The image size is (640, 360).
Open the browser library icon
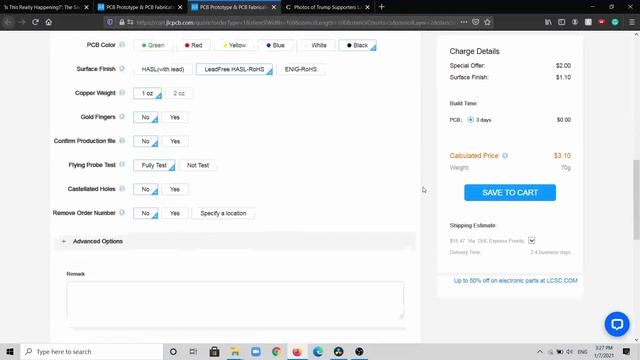548,22
